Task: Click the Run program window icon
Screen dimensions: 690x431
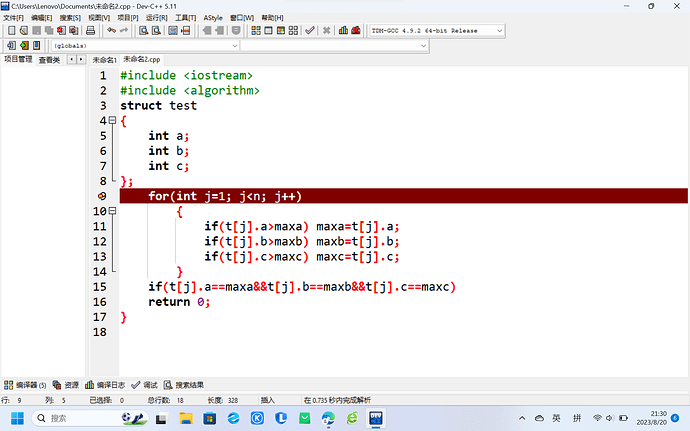Action: (x=268, y=30)
